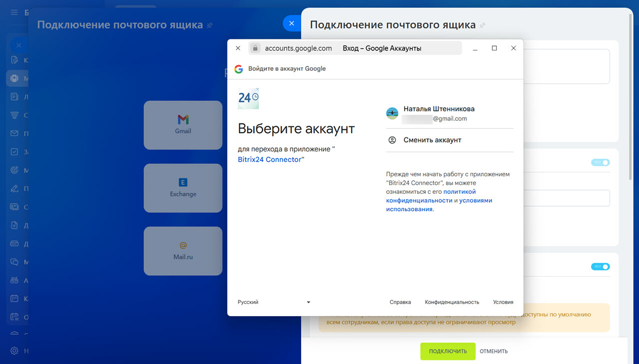Screen dimensions: 639x364
Task: Click the round blue X in sidebar
Action: 18,45
